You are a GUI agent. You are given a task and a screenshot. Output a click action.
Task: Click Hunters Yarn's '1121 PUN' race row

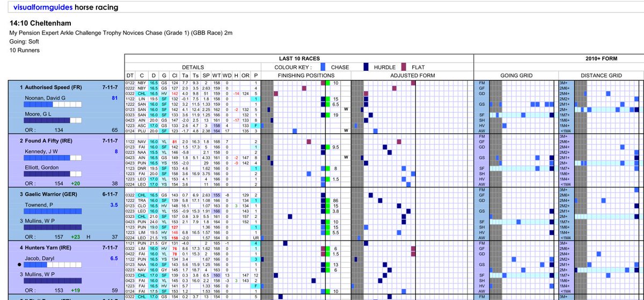tap(193, 244)
